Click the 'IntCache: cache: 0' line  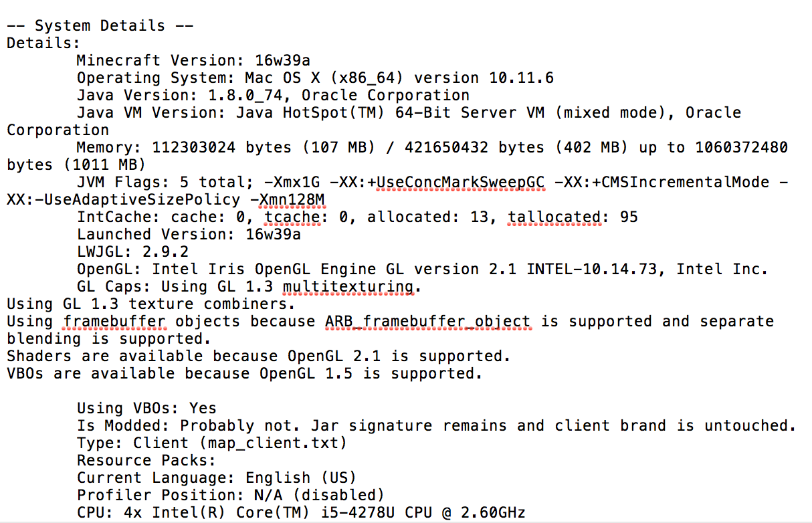click(357, 217)
